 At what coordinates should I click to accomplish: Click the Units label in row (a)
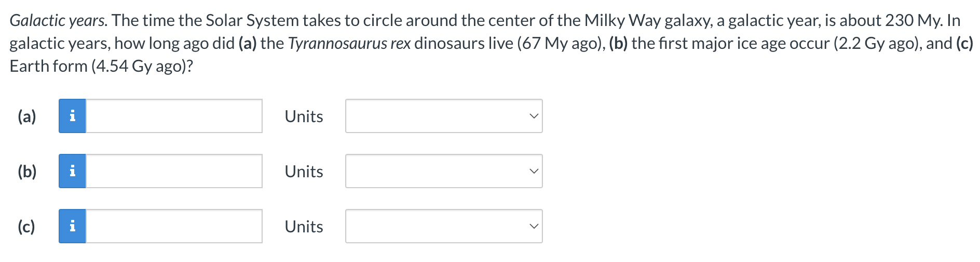(304, 116)
